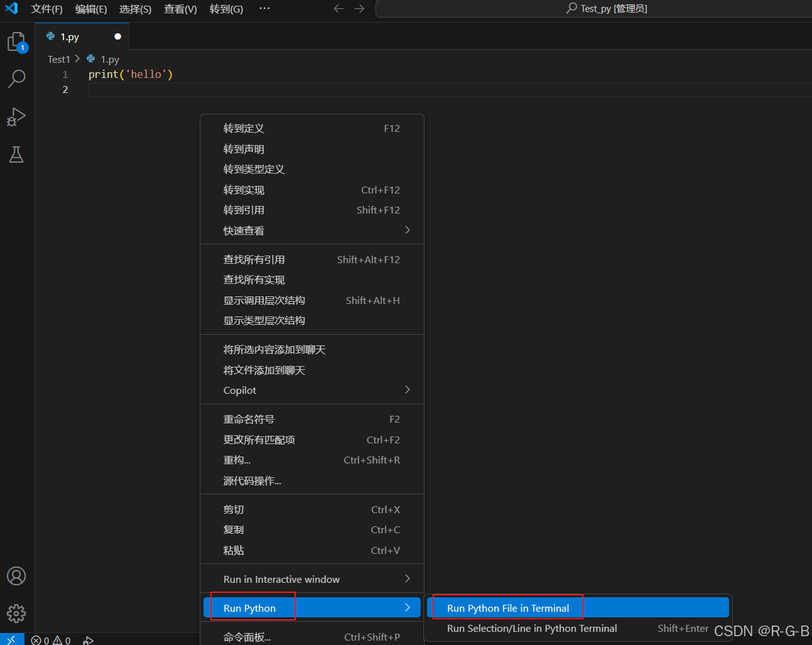Expand the Run Python submenu

(312, 608)
